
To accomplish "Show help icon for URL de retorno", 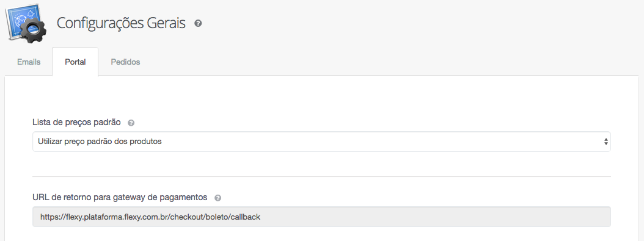I will [218, 198].
